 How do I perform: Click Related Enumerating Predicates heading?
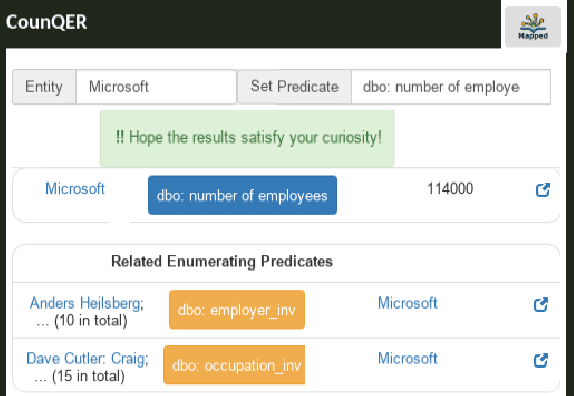pos(222,261)
